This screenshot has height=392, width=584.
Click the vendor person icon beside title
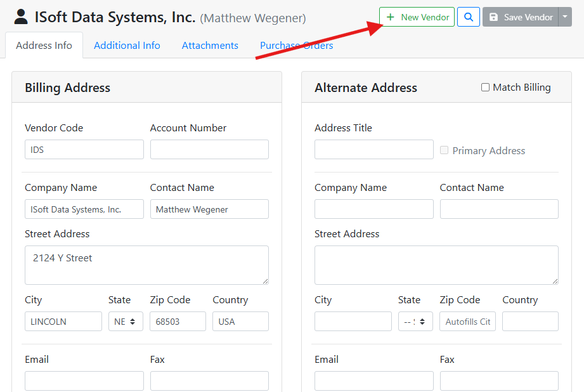click(x=21, y=17)
